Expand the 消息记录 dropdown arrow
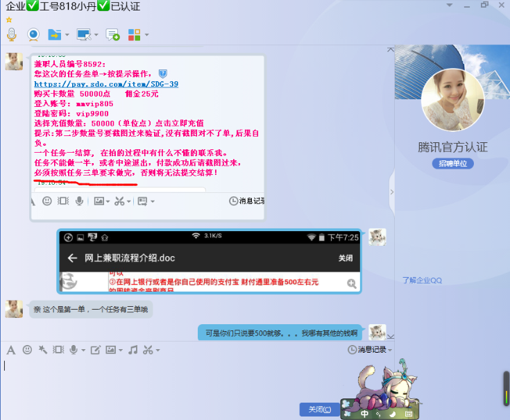The height and width of the screenshot is (420, 510). tap(390, 351)
